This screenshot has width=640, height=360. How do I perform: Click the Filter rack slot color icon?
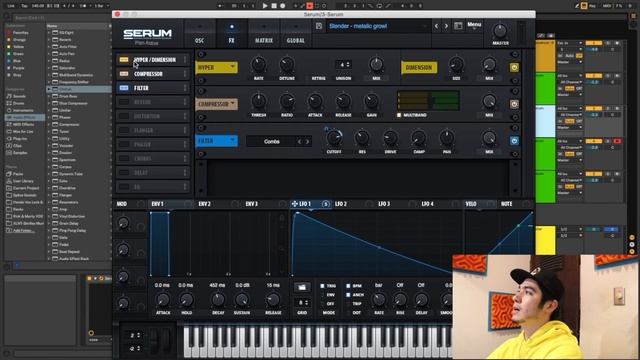click(x=124, y=88)
